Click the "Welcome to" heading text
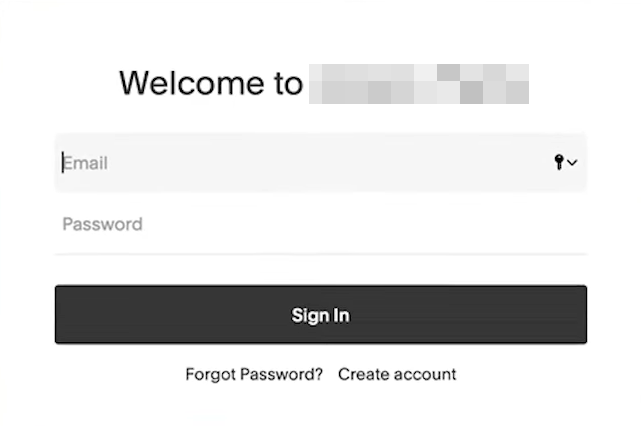Image resolution: width=641 pixels, height=426 pixels. [x=211, y=83]
